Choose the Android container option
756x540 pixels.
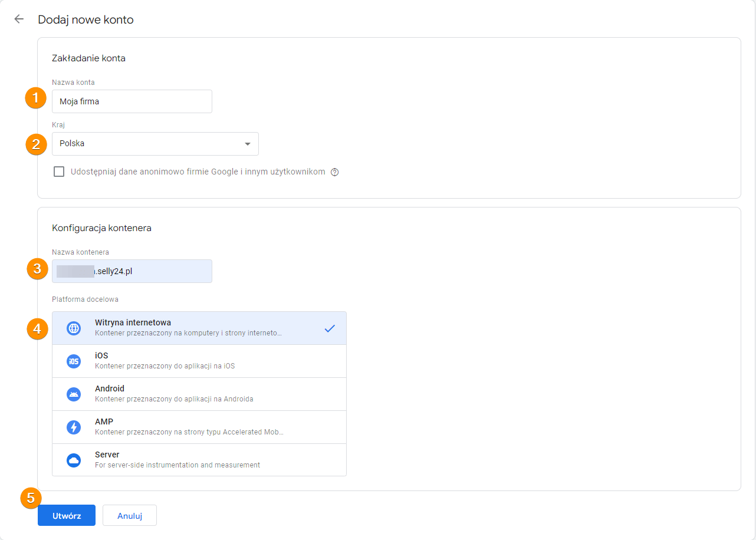199,394
